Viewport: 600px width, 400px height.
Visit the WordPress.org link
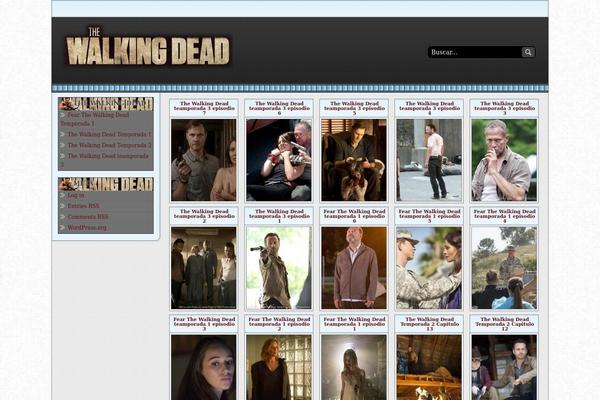click(x=87, y=227)
